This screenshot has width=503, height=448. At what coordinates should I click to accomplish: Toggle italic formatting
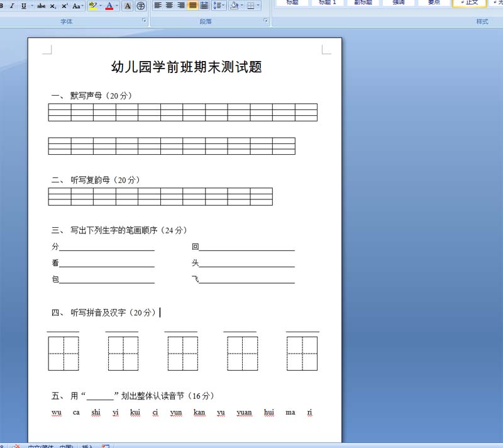(12, 6)
